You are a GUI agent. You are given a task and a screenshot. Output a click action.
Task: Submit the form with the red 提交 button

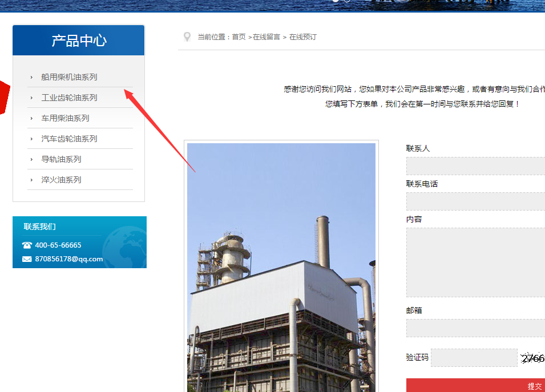[x=476, y=386]
